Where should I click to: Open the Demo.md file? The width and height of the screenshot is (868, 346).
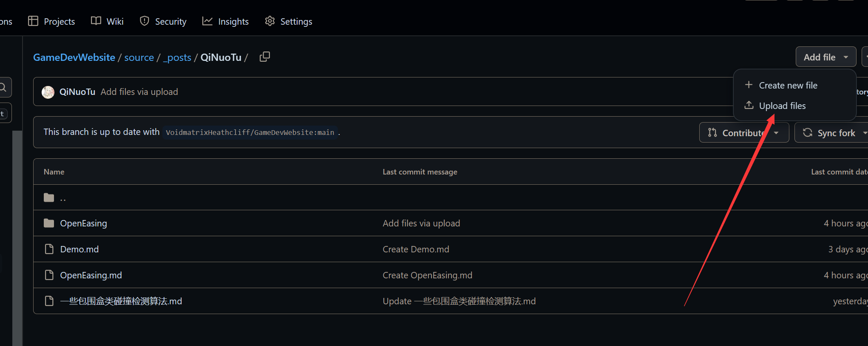[79, 249]
